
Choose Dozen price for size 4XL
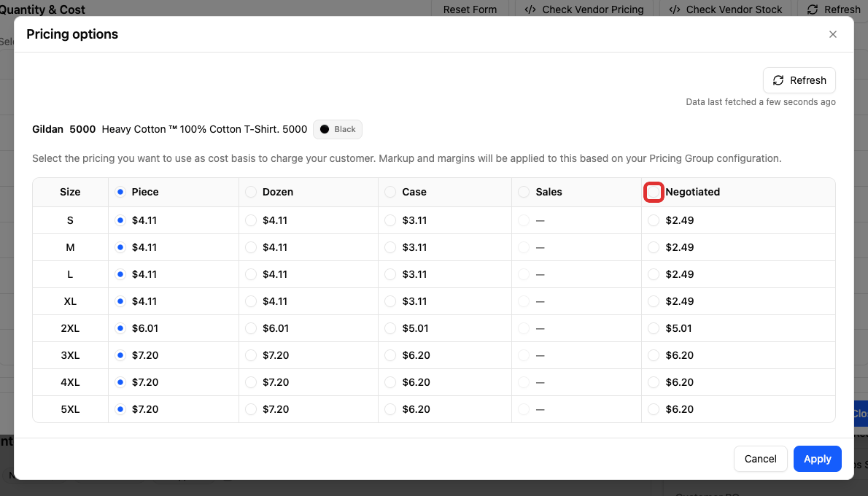click(x=251, y=382)
